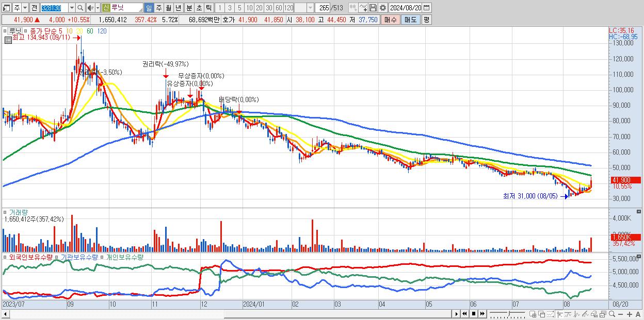Open the custom interval dropdown arrow
The width and height of the screenshot is (644, 320).
(x=310, y=8)
